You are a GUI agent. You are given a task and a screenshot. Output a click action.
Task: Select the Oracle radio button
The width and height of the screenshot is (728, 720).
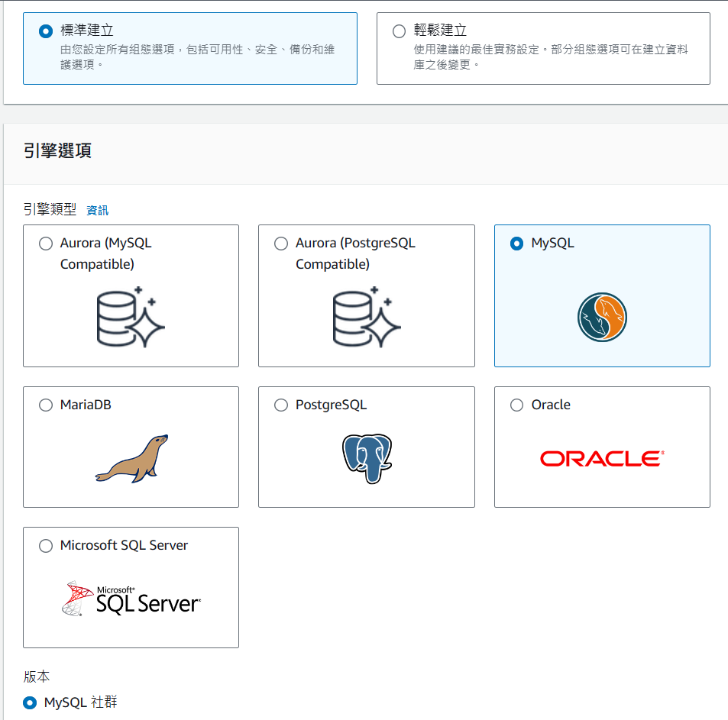(516, 405)
